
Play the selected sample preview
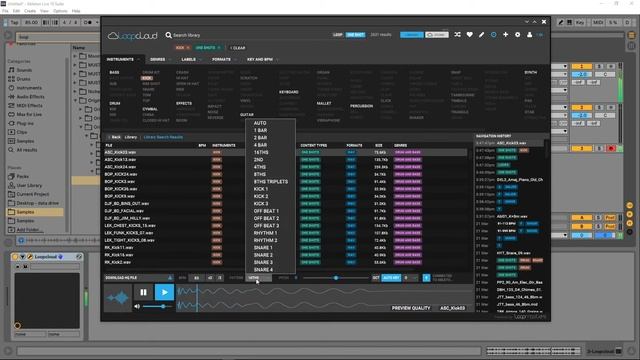(x=164, y=292)
